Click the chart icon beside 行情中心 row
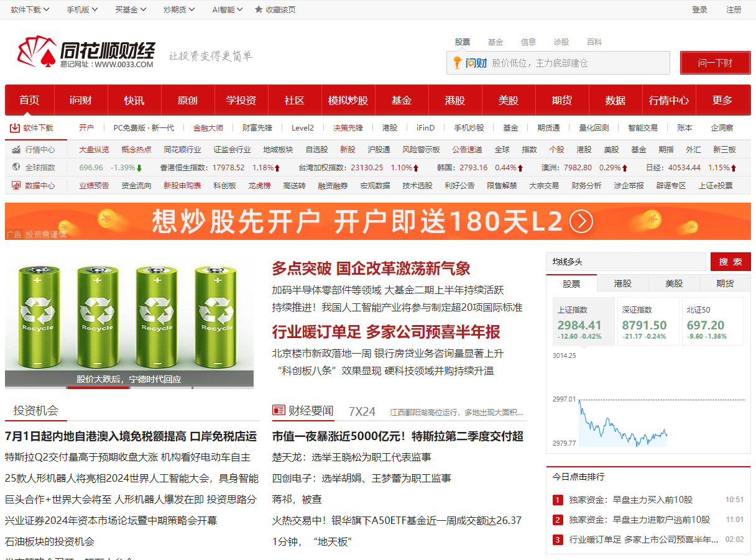 pyautogui.click(x=16, y=150)
